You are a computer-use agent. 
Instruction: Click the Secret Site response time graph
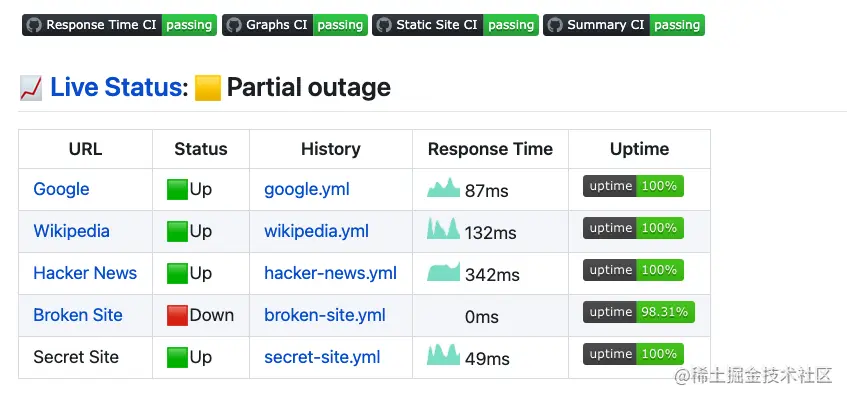click(443, 356)
